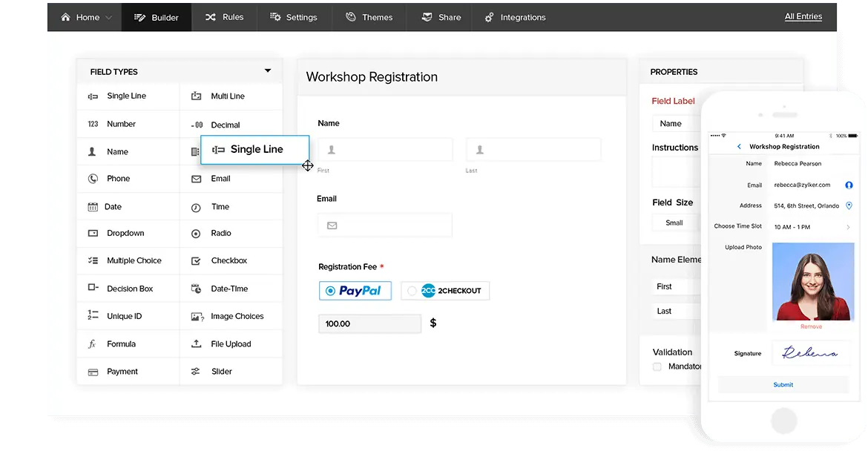Select the Multiple Choice icon

pos(93,260)
